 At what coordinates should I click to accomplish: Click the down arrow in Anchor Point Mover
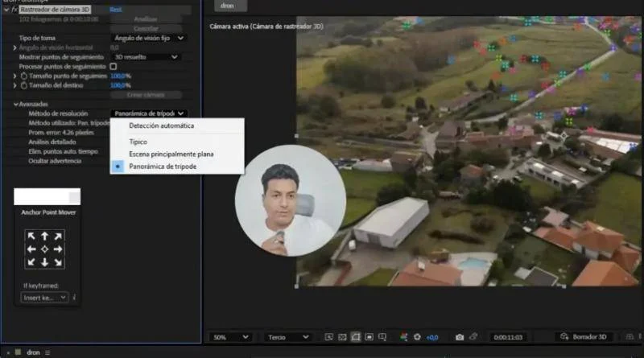click(x=45, y=262)
